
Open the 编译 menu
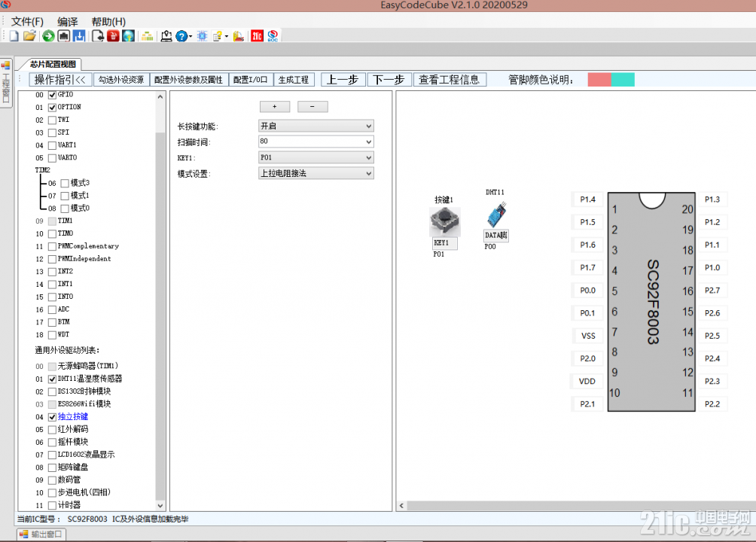click(68, 22)
